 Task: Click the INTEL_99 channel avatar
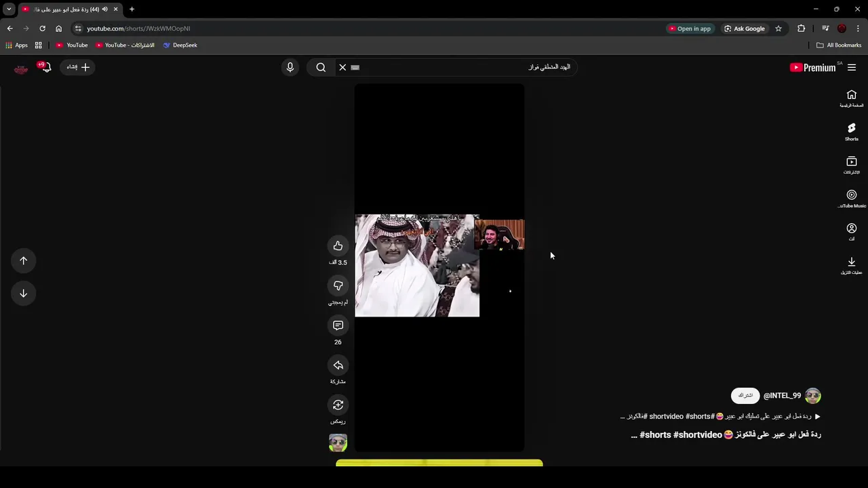(813, 395)
